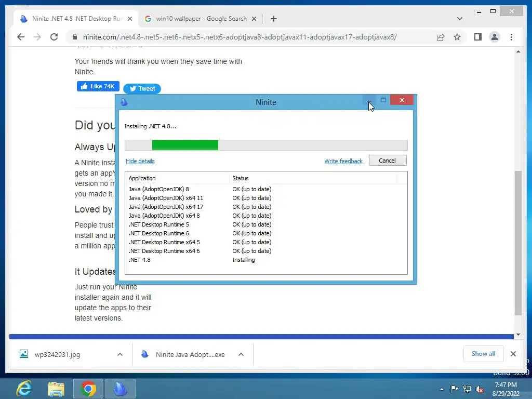Expand options for Ninite exe download
The image size is (532, 399).
click(x=241, y=354)
